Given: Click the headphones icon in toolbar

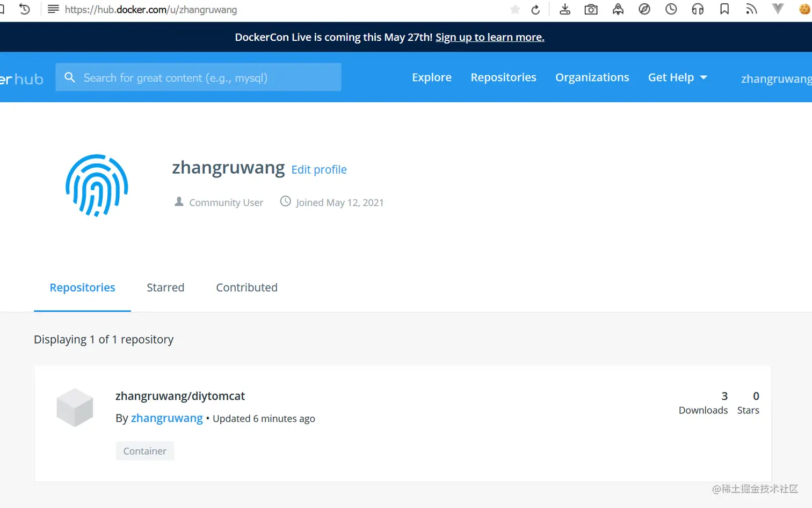Looking at the screenshot, I should click(x=698, y=9).
